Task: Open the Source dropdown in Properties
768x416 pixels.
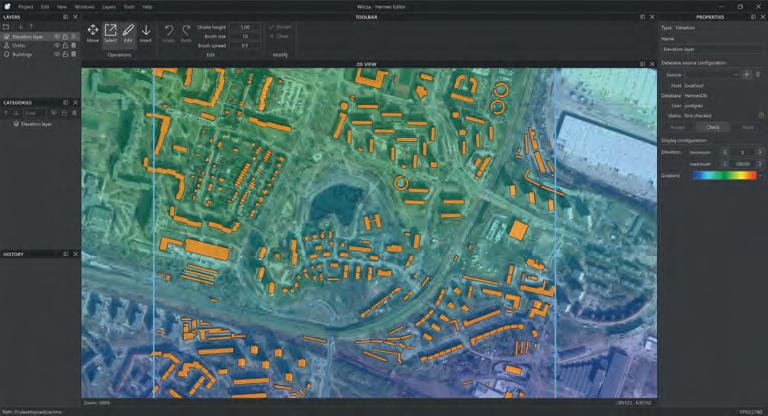Action: point(711,74)
